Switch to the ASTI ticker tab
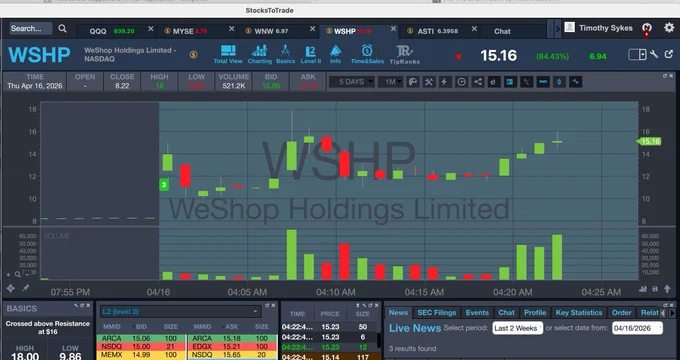 [440, 31]
